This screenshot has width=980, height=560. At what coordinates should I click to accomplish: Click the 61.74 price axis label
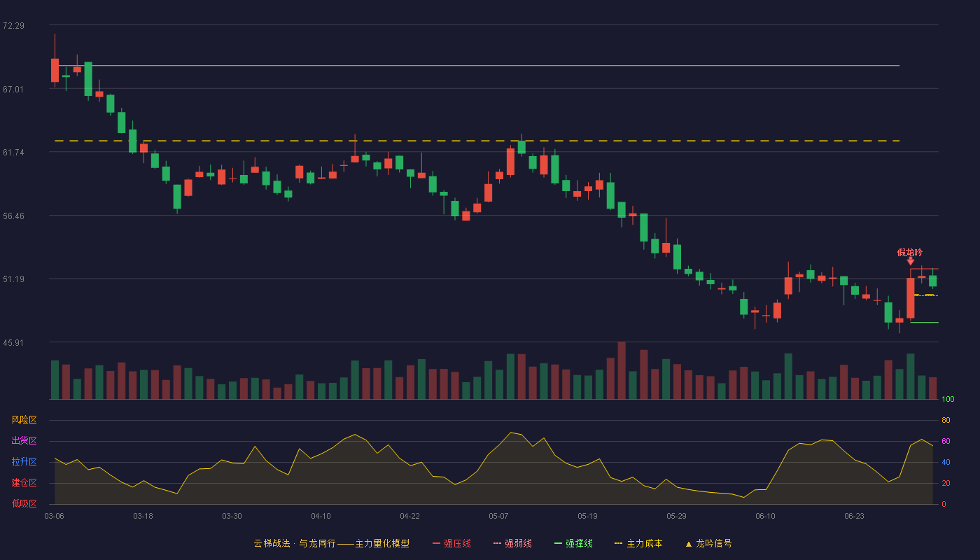[x=13, y=152]
